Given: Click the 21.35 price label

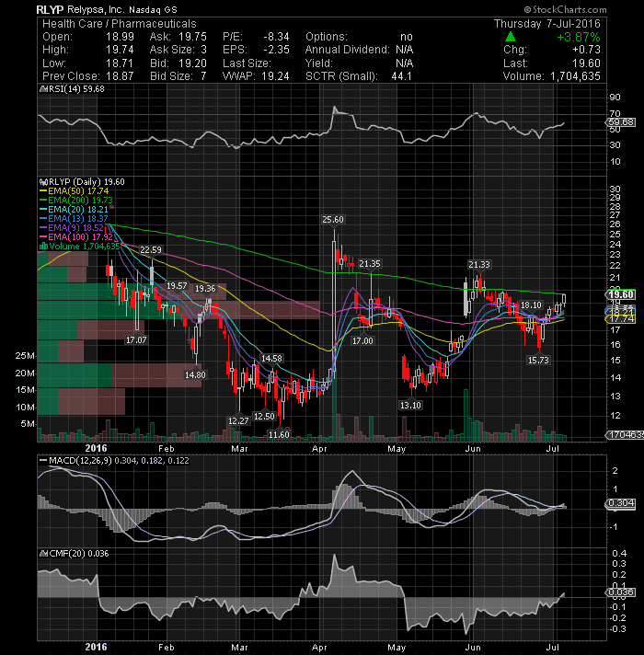Looking at the screenshot, I should [370, 264].
